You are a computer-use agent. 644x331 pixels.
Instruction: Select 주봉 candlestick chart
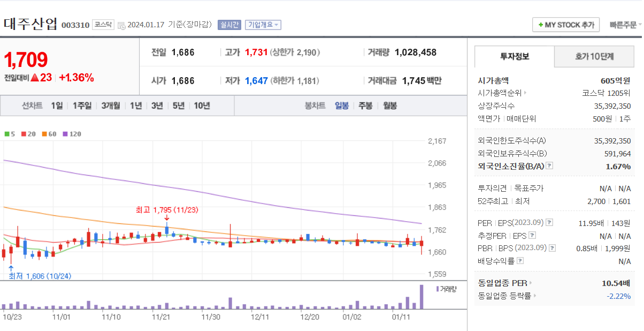(x=365, y=106)
